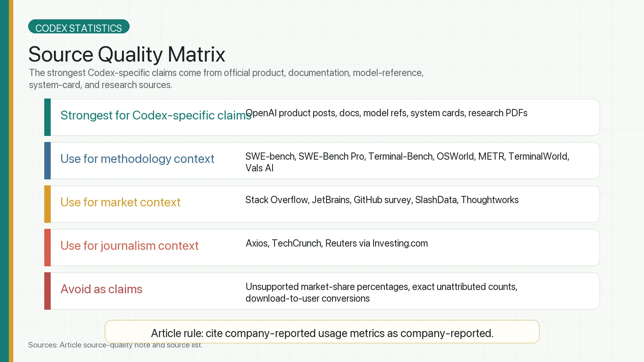Click the OpenAI product posts source text
The width and height of the screenshot is (644, 362).
[x=386, y=113]
